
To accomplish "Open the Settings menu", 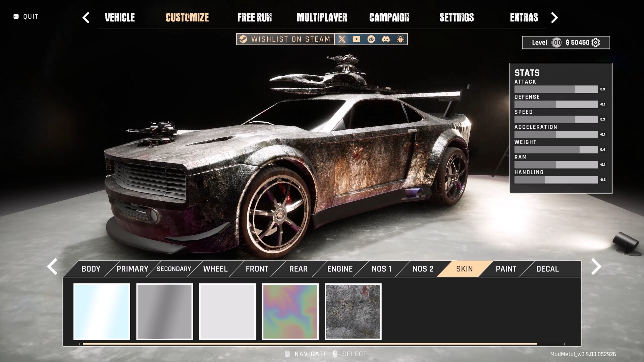I will click(x=457, y=17).
